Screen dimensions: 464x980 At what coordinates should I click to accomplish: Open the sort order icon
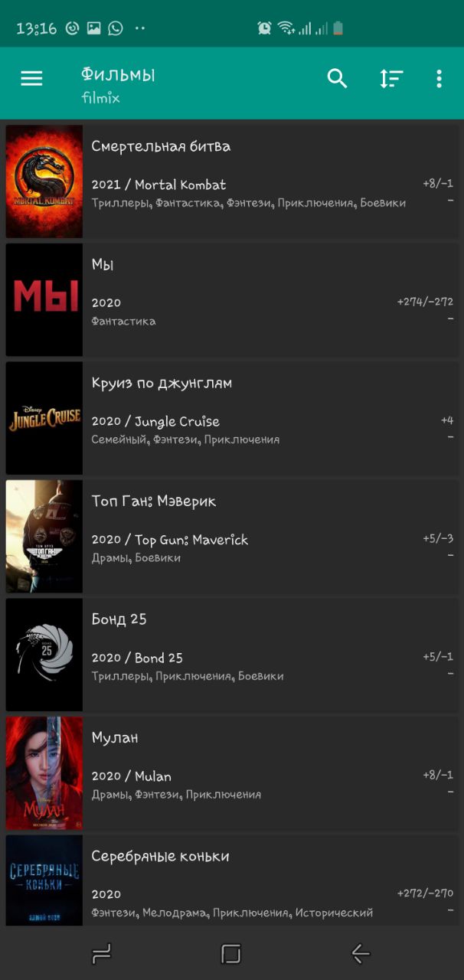click(391, 78)
